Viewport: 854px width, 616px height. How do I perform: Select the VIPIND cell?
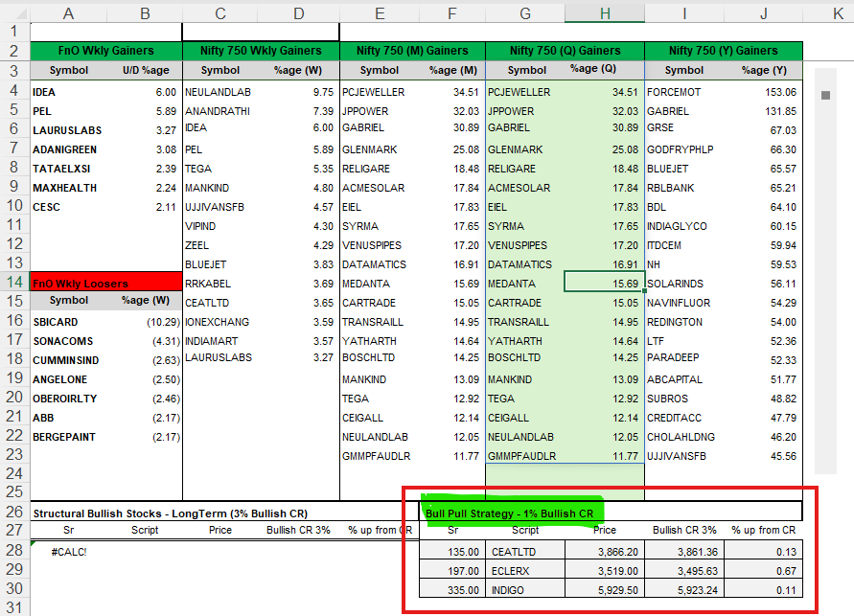(x=220, y=226)
